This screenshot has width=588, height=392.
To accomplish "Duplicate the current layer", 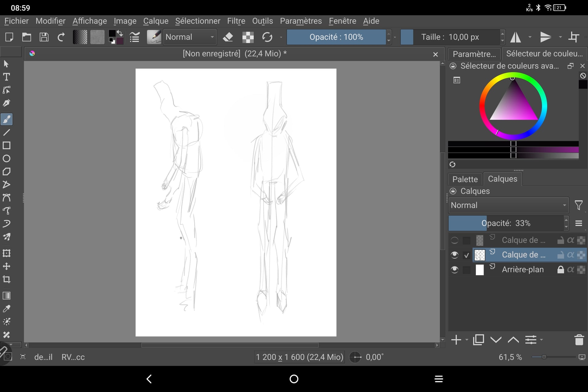I will click(x=478, y=340).
